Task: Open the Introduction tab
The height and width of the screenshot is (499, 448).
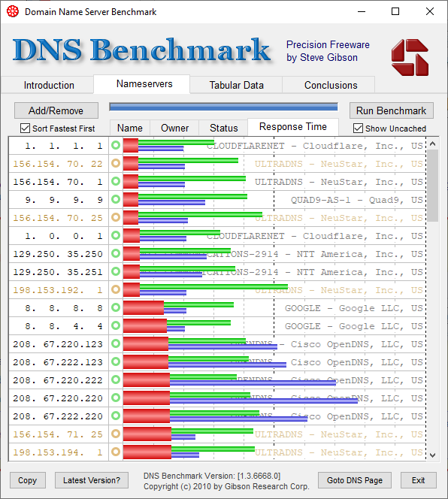Action: (49, 85)
